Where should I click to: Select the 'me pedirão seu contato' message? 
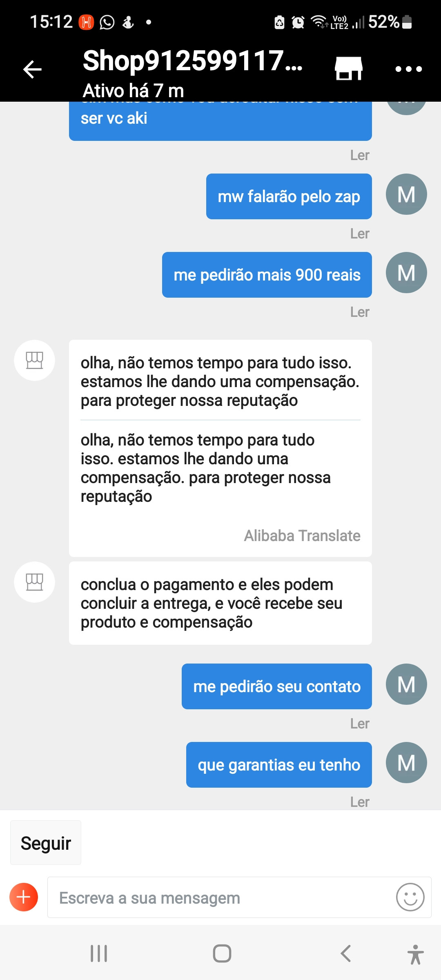276,686
